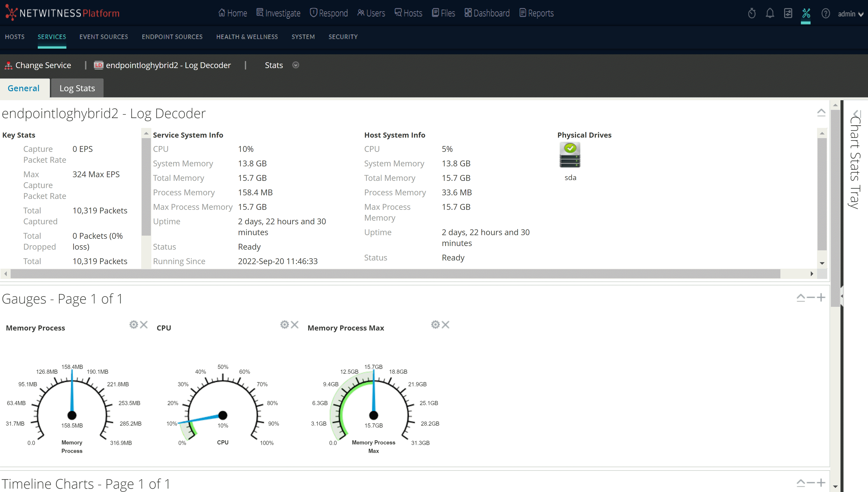
Task: Switch to the SECURITY tab
Action: [343, 37]
